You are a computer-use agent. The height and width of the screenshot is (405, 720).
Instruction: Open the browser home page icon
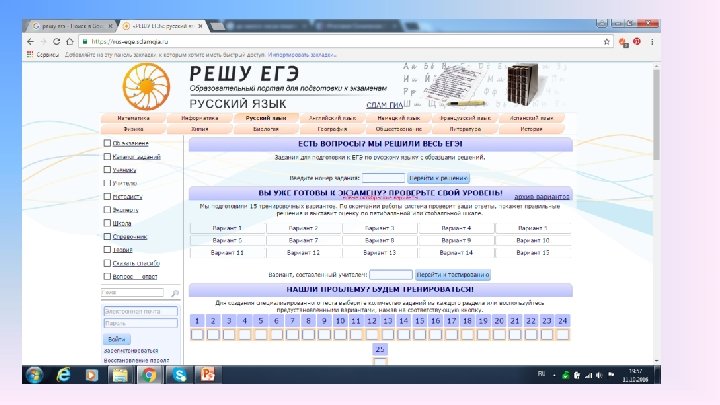[70, 42]
